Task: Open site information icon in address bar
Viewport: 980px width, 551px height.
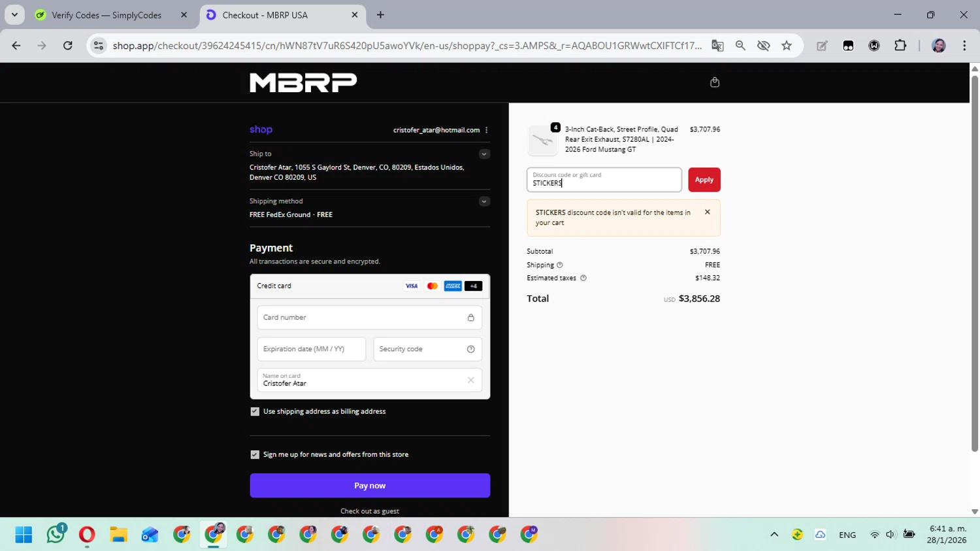Action: (99, 46)
